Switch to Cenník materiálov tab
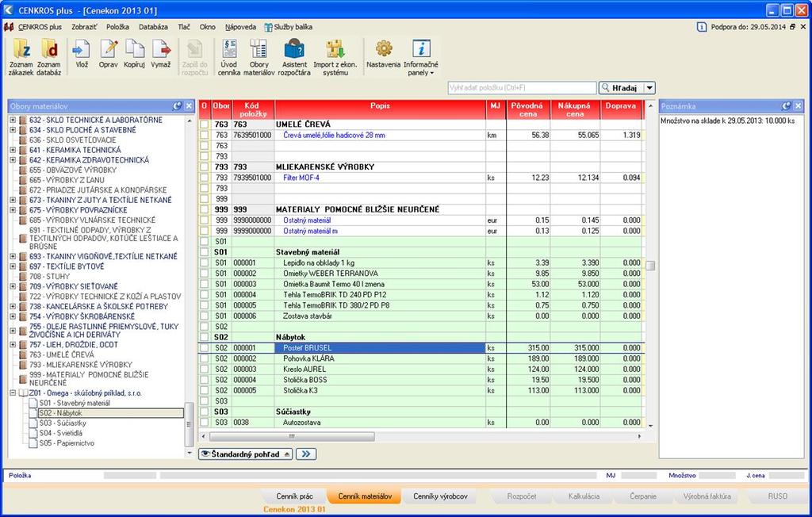 point(365,496)
